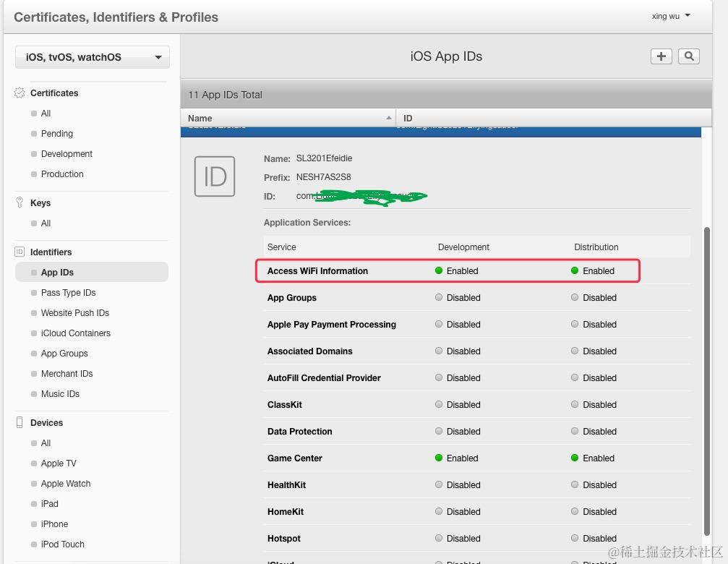Open the iOS, tvOS, watchOS platform dropdown
This screenshot has height=564, width=728.
click(x=93, y=57)
